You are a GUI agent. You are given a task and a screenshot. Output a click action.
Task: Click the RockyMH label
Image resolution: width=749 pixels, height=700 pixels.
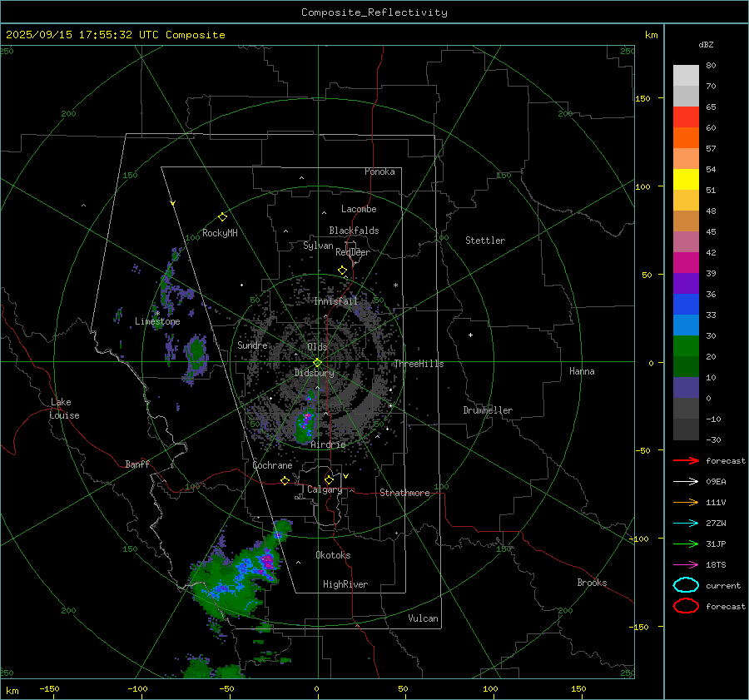(220, 233)
